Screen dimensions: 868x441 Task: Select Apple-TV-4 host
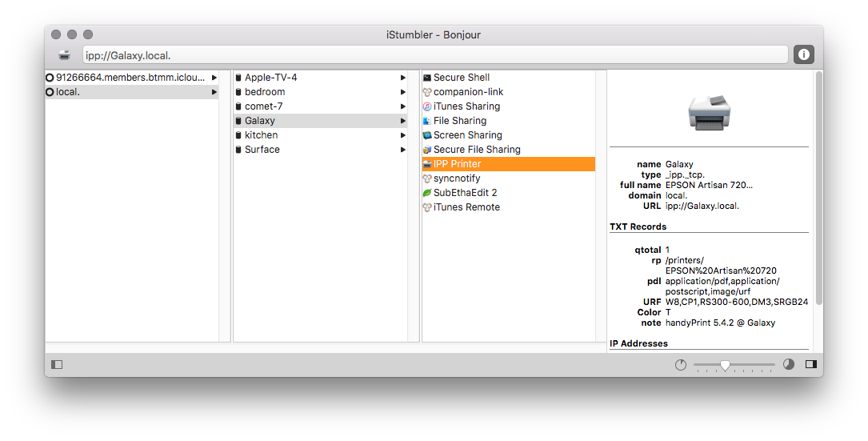[320, 78]
